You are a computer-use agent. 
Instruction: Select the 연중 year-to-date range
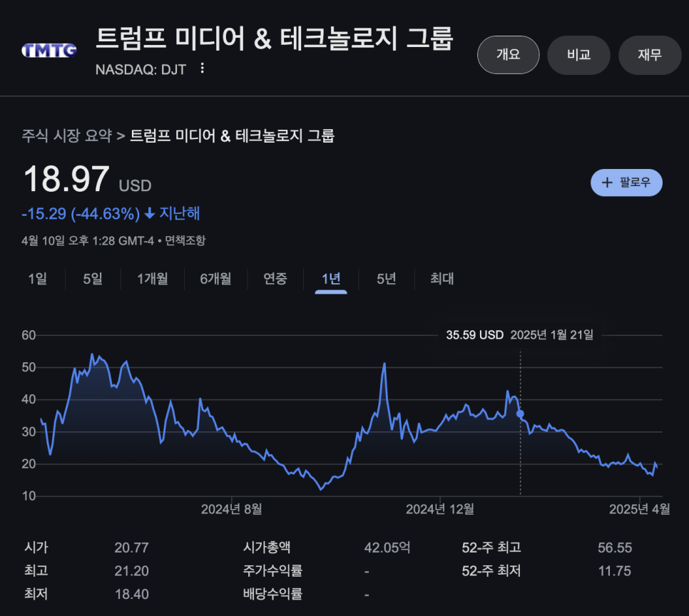(x=275, y=279)
